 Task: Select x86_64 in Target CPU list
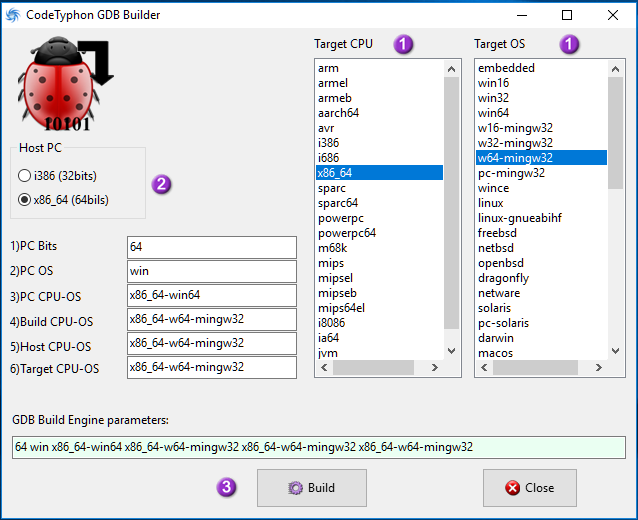click(x=379, y=173)
